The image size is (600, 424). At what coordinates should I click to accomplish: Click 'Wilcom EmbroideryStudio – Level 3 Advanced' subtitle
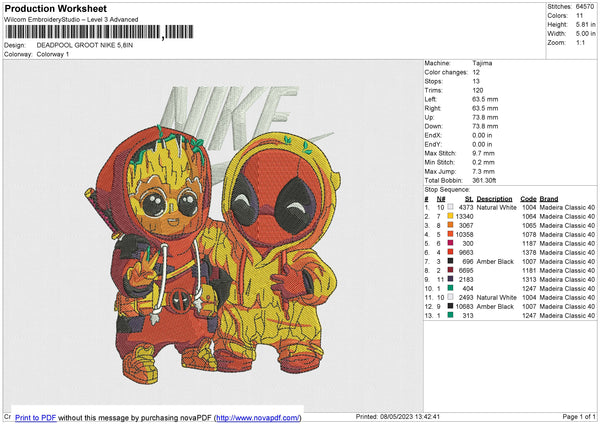[x=71, y=19]
